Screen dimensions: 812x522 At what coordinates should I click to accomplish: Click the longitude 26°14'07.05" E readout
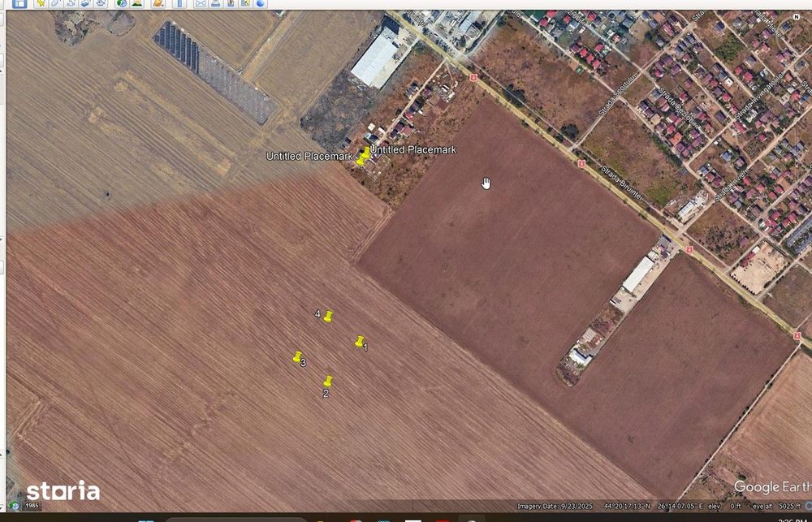[680, 506]
